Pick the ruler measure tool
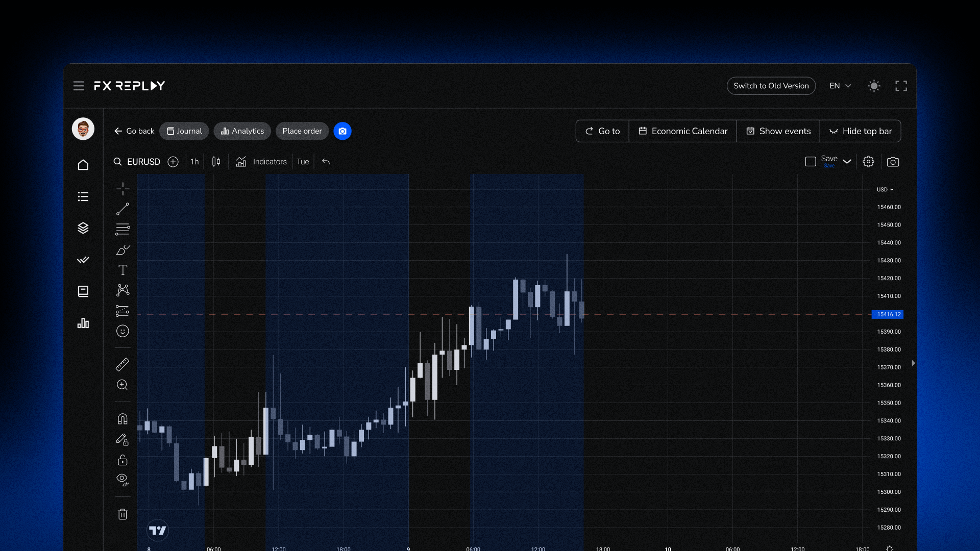The height and width of the screenshot is (551, 980). [x=122, y=364]
